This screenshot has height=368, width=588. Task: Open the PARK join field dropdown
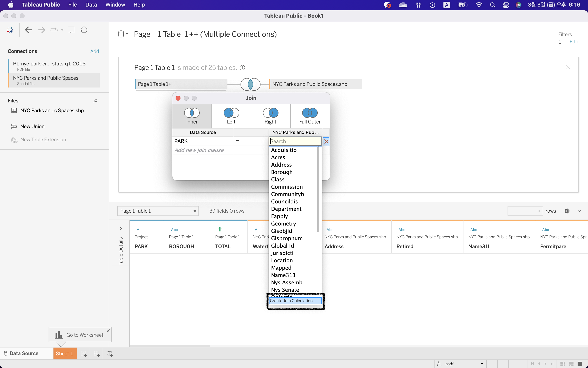pyautogui.click(x=203, y=141)
